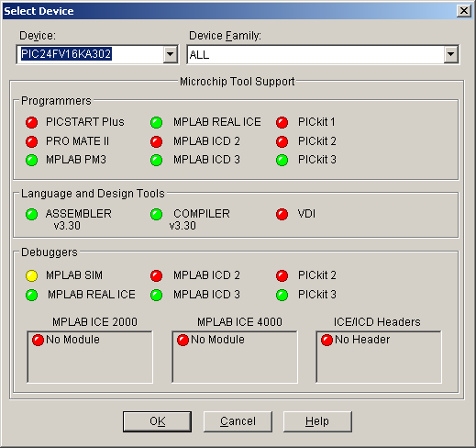Click the red indicator beside PRO MATE II
Image resolution: width=476 pixels, height=448 pixels.
coord(32,141)
